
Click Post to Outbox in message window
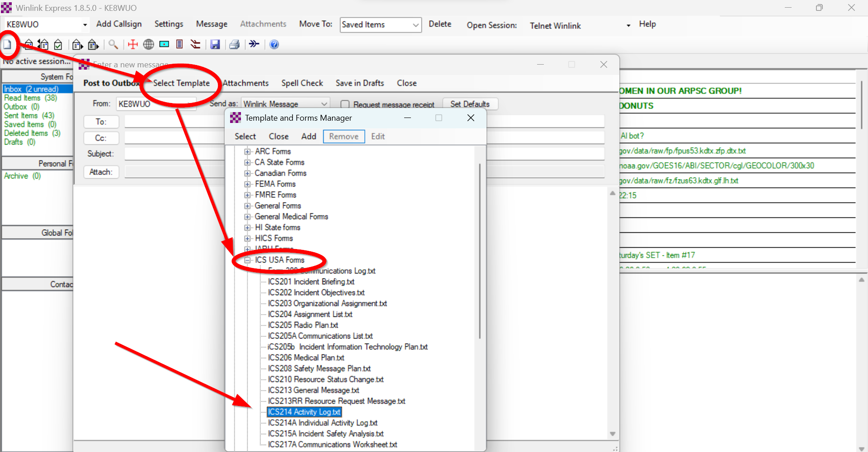[x=111, y=83]
